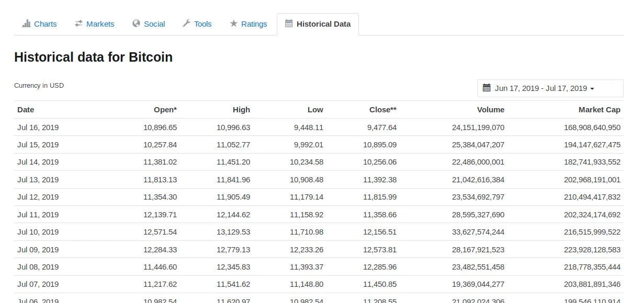This screenshot has height=303, width=644.
Task: Click the High column header
Action: [x=241, y=110]
